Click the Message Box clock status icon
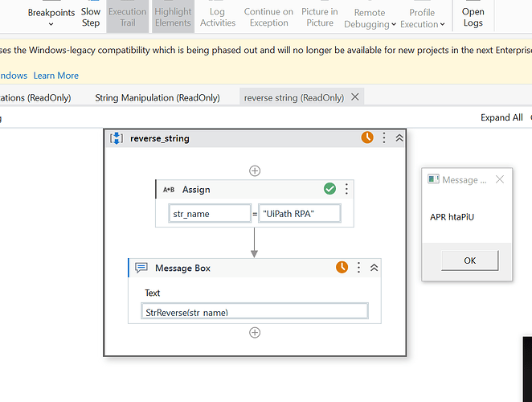The image size is (532, 402). (x=342, y=267)
